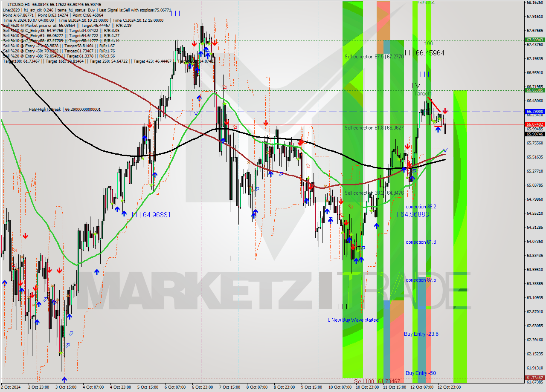
Task: Select the 'Buy Entry -50' label
Action: tap(421, 373)
